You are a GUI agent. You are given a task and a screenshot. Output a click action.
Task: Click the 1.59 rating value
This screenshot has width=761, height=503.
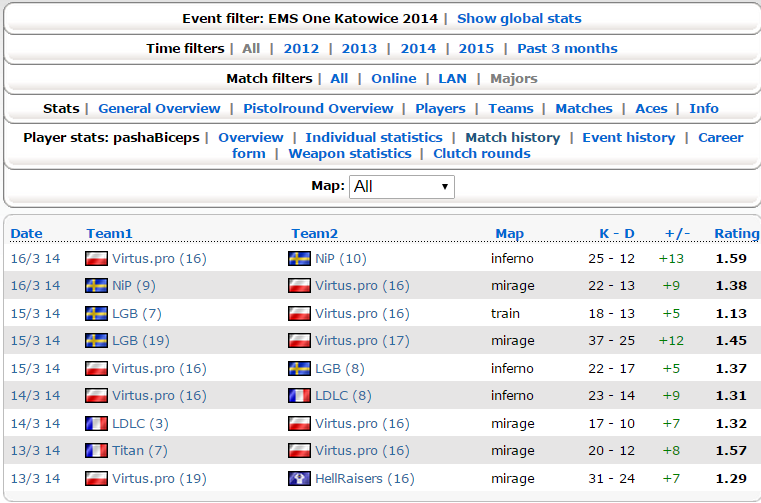pos(731,258)
